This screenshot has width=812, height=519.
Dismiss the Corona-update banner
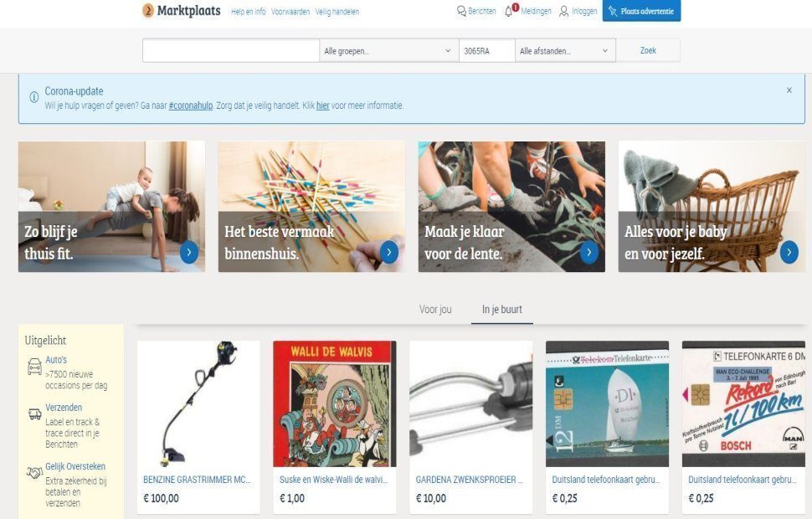pyautogui.click(x=789, y=90)
